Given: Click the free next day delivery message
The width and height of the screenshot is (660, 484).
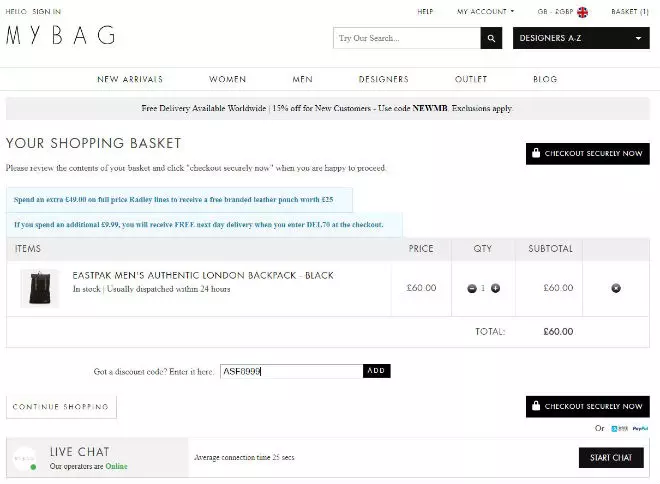Looking at the screenshot, I should coord(204,225).
